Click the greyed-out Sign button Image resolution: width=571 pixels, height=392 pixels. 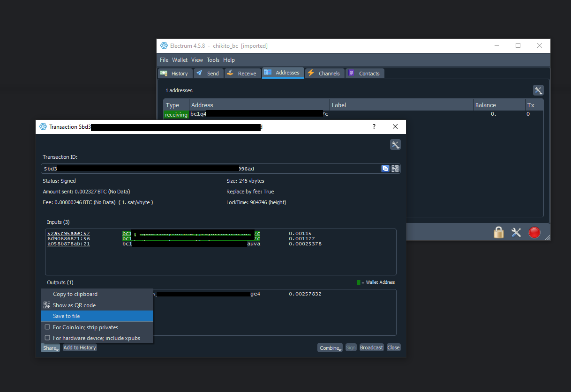pos(351,348)
